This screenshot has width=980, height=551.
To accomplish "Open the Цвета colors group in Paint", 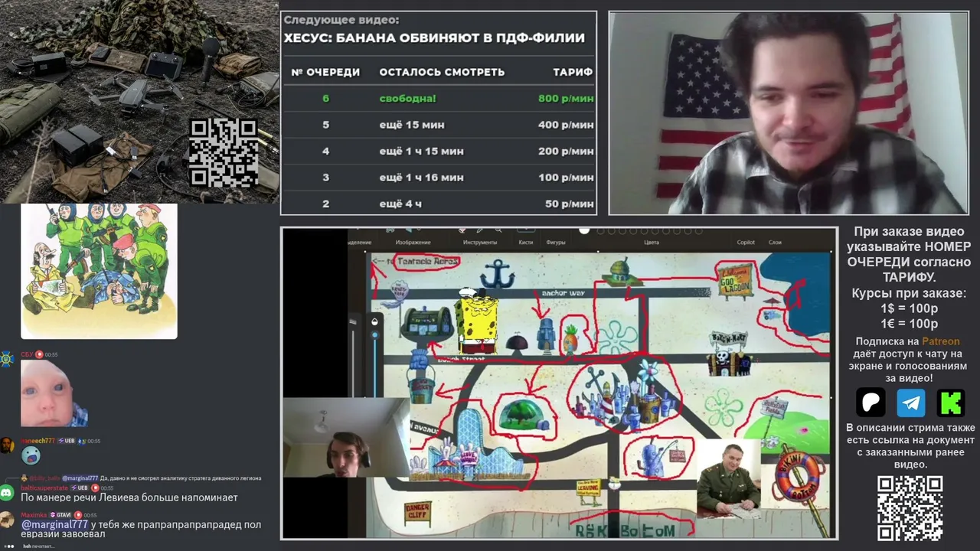I will [651, 243].
